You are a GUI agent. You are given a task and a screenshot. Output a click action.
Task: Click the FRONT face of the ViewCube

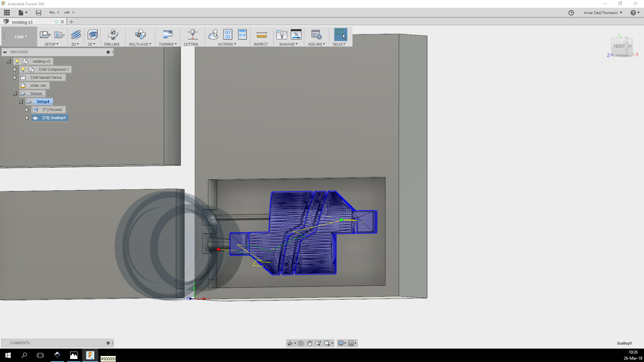619,46
